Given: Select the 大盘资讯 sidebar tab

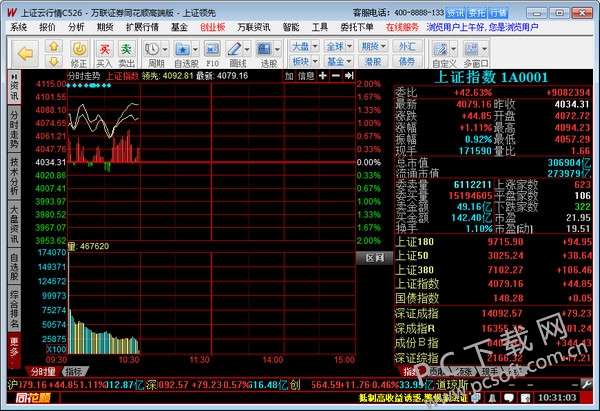Looking at the screenshot, I should pos(14,224).
